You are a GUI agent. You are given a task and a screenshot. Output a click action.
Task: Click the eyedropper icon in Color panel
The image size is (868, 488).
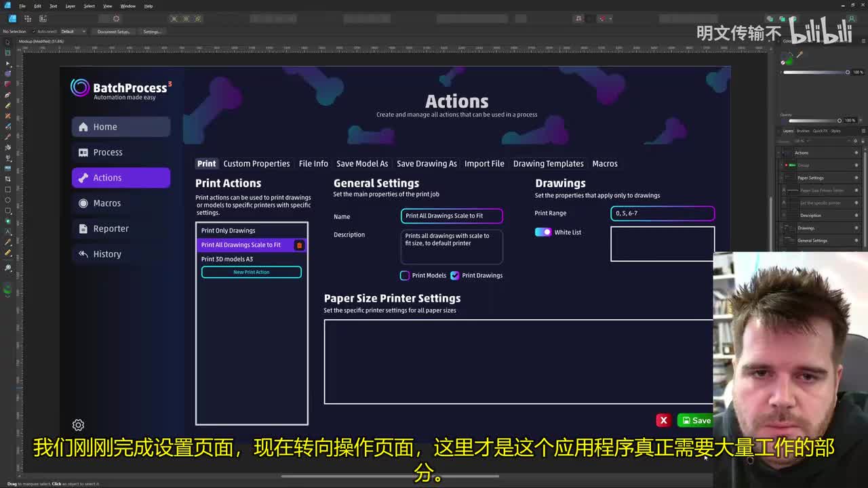pos(800,55)
